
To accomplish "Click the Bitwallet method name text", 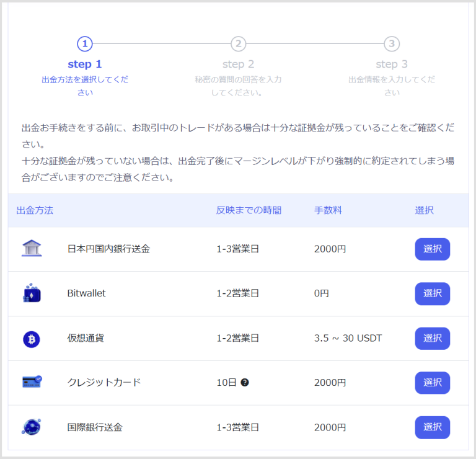I will click(x=86, y=293).
